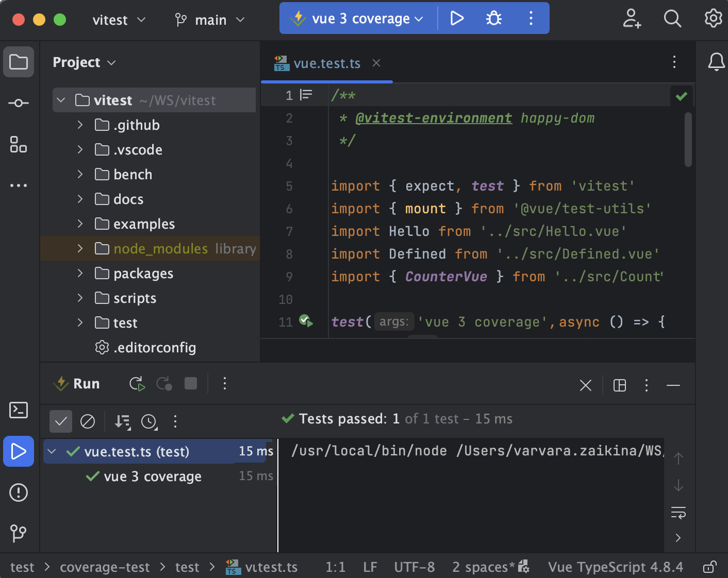The image size is (728, 578).
Task: Click the run-test gutter icon on line 11
Action: pyautogui.click(x=306, y=321)
